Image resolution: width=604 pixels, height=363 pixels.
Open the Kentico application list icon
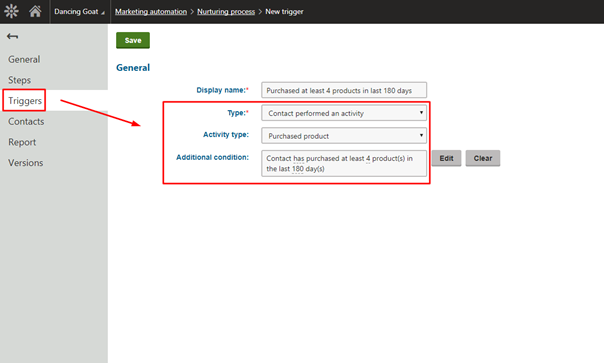12,12
